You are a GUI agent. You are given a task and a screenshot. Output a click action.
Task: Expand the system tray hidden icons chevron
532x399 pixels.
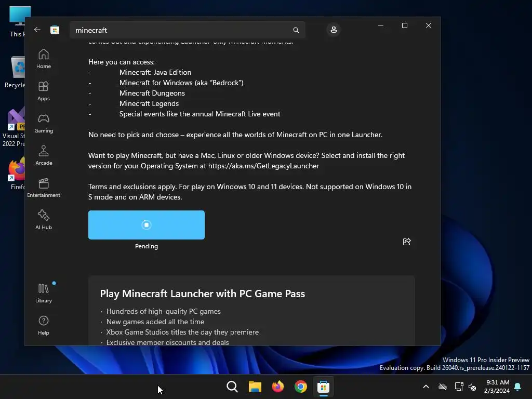(426, 387)
